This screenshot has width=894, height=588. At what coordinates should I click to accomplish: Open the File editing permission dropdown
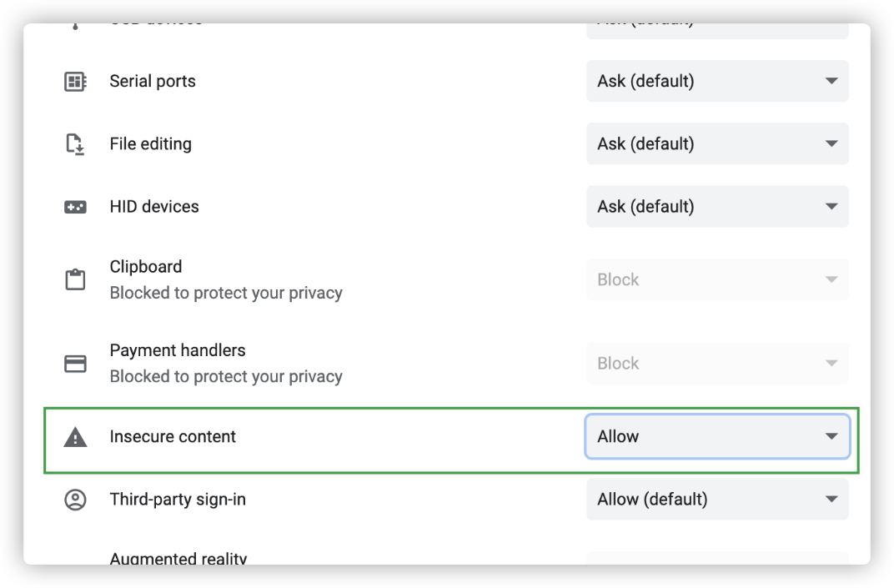(717, 144)
